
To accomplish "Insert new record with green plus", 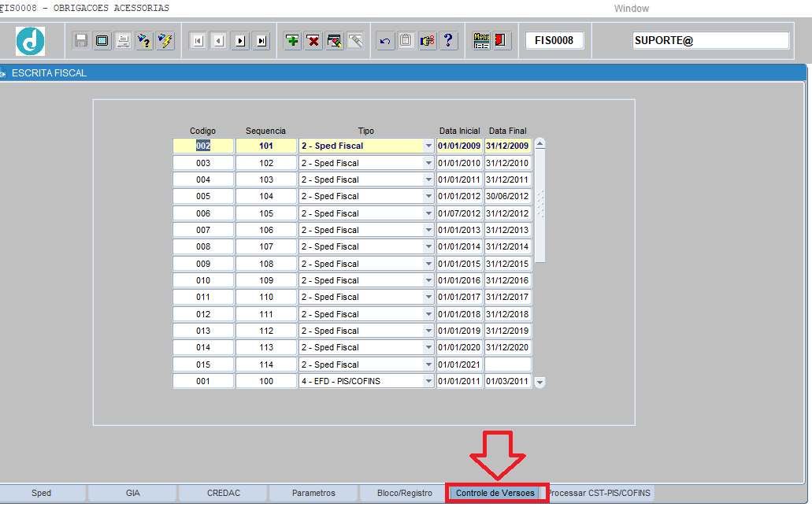I will (293, 40).
